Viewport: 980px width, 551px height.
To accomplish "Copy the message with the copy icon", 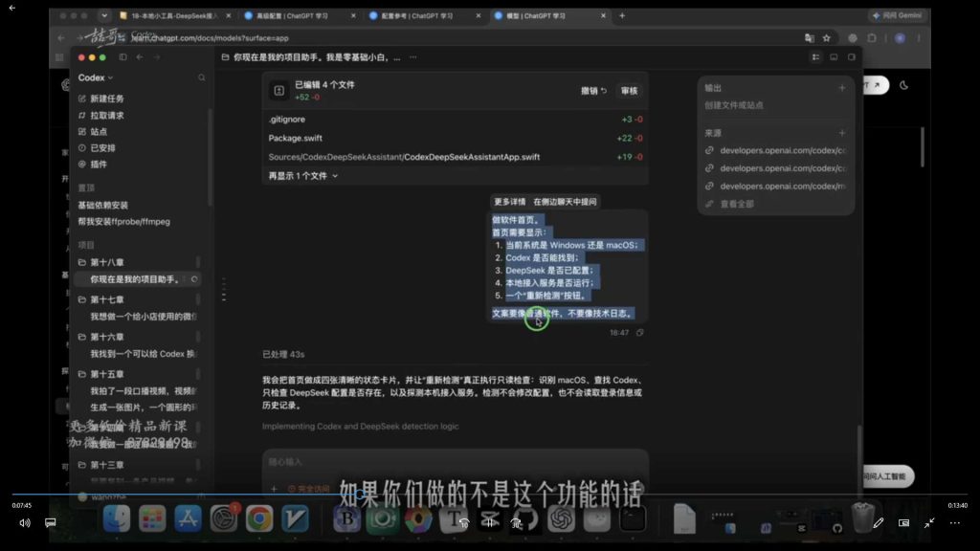I will (640, 333).
